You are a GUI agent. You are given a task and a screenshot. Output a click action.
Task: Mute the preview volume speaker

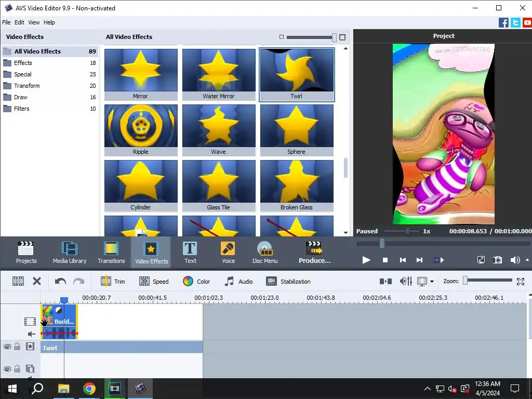coord(515,260)
